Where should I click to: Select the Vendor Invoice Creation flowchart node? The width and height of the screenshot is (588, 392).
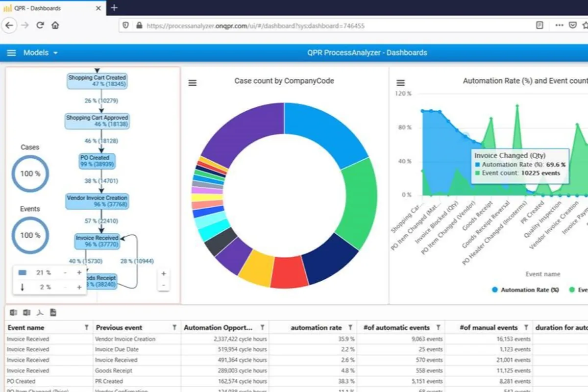tap(97, 201)
